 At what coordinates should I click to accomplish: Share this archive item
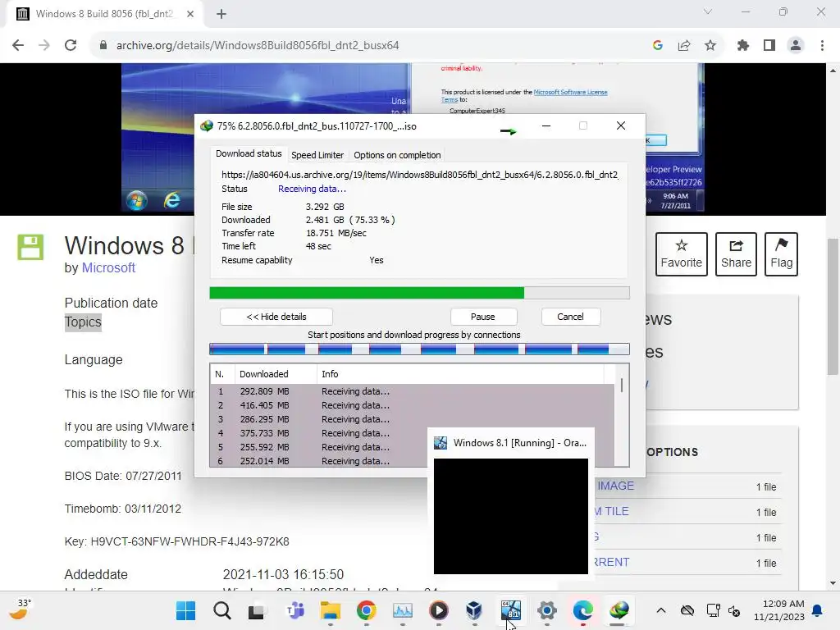click(736, 254)
